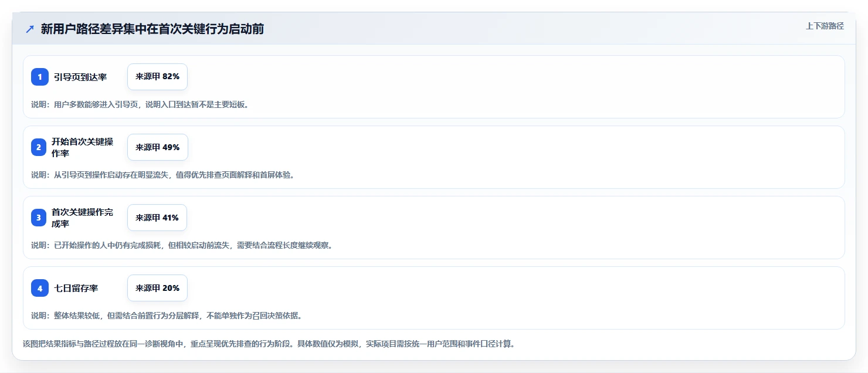868x373 pixels.
Task: Click the note about 召回决策依据
Action: [167, 316]
